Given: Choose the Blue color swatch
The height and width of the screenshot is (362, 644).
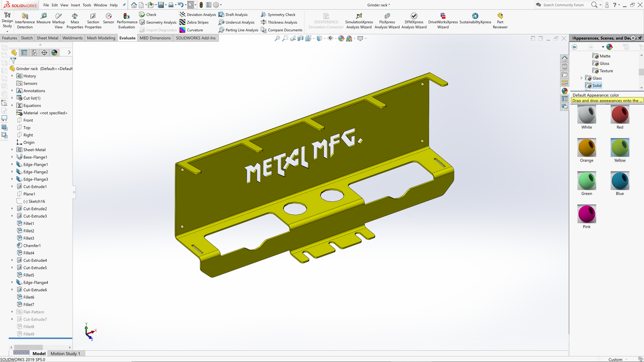Looking at the screenshot, I should 620,181.
